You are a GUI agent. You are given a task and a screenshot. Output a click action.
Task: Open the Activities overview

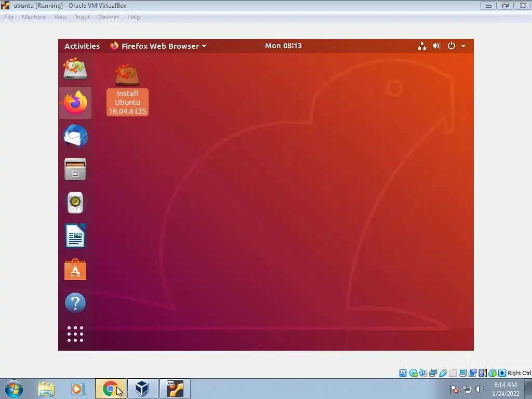82,46
